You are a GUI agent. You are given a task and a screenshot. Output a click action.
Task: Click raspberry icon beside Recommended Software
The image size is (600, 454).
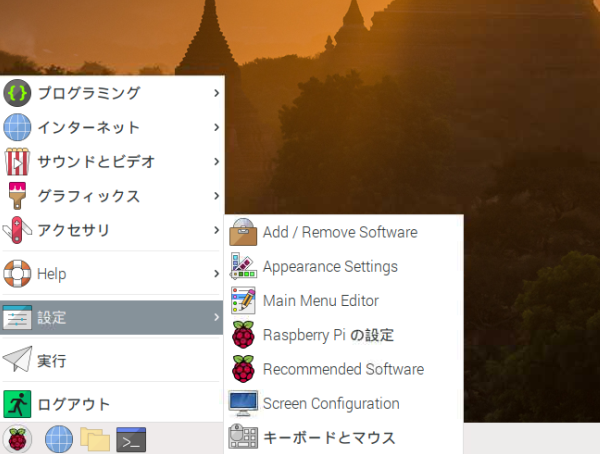(243, 369)
